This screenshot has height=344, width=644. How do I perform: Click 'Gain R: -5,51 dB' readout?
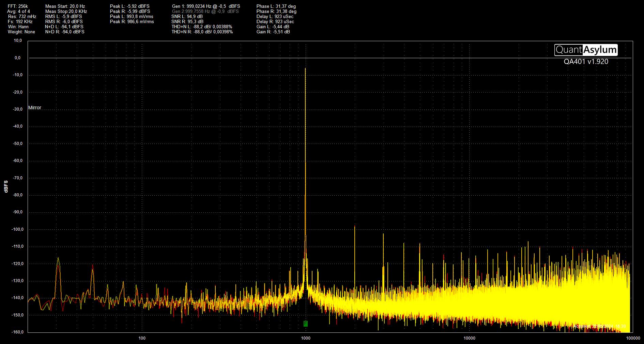coord(273,32)
